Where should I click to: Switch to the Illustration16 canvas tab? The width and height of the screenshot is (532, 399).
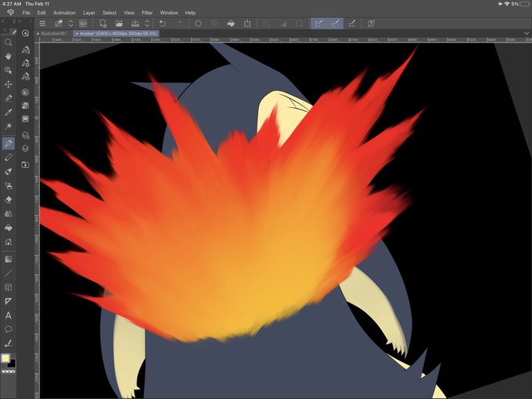click(x=53, y=34)
